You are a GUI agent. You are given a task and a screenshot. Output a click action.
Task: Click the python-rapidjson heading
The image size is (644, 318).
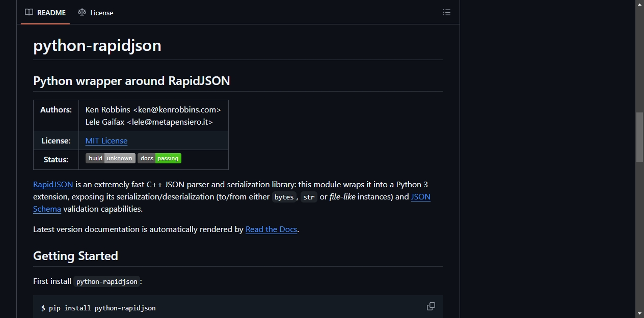[97, 45]
